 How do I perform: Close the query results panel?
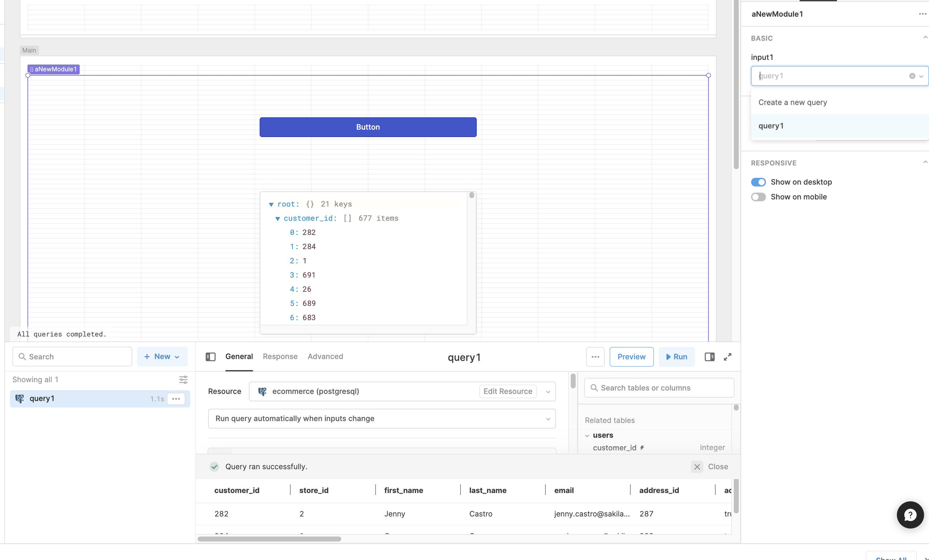710,466
